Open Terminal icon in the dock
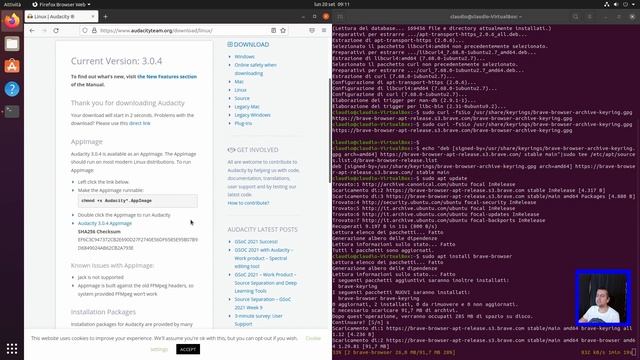This screenshot has width=640, height=360. [x=12, y=111]
